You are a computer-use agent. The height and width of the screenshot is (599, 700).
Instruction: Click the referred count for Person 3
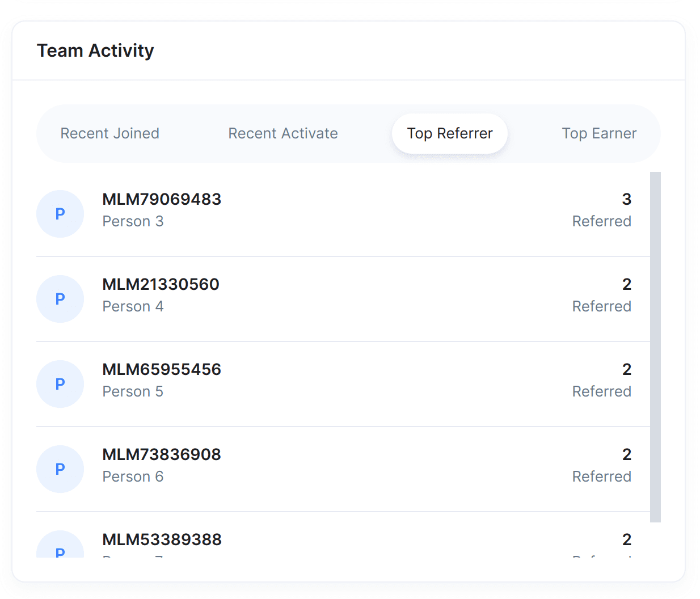pyautogui.click(x=626, y=199)
